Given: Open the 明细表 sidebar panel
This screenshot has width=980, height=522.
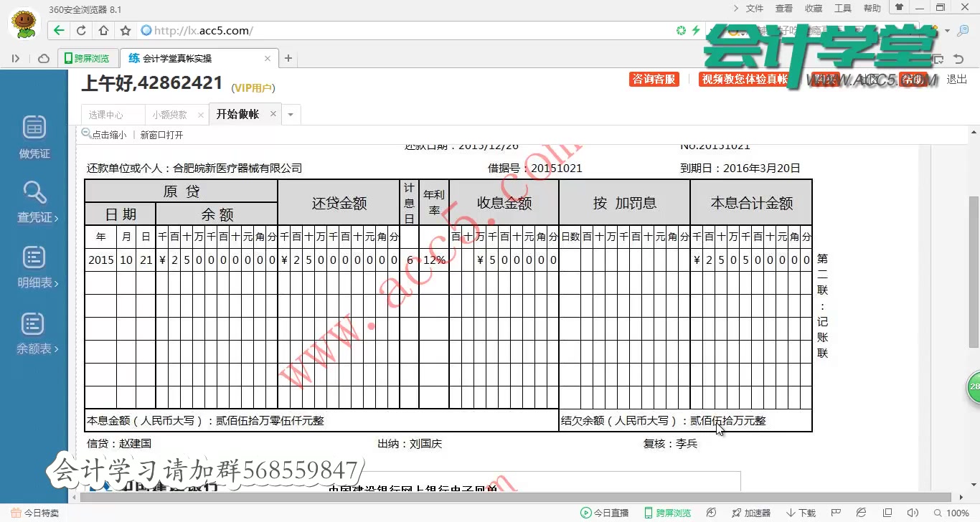Looking at the screenshot, I should tap(33, 266).
